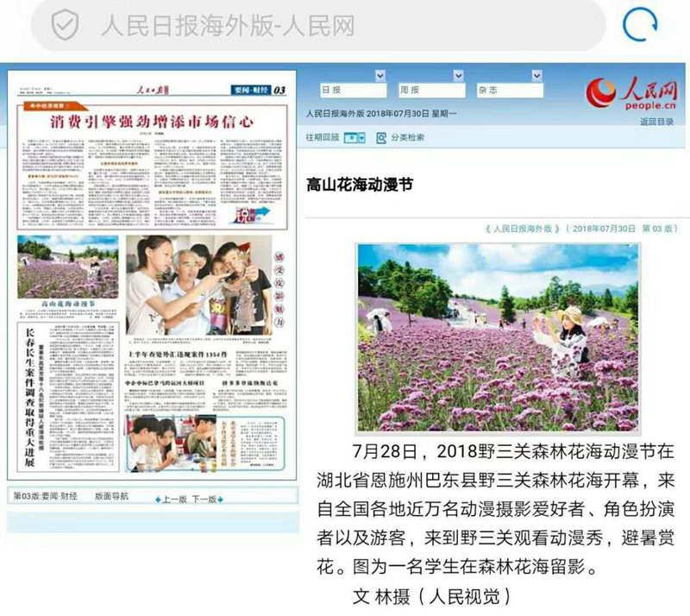690x616 pixels.
Task: Open the 版面导航 page navigation menu
Action: pos(111,496)
